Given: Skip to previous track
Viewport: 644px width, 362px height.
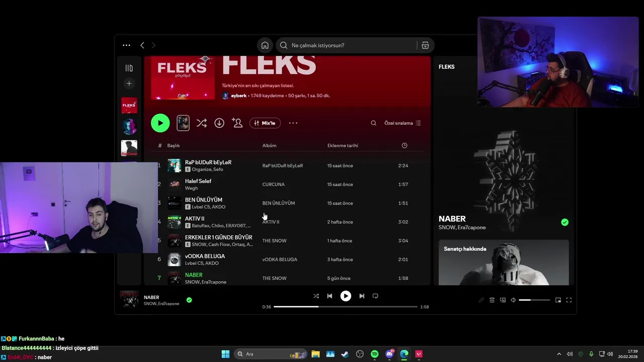Looking at the screenshot, I should click(x=330, y=296).
